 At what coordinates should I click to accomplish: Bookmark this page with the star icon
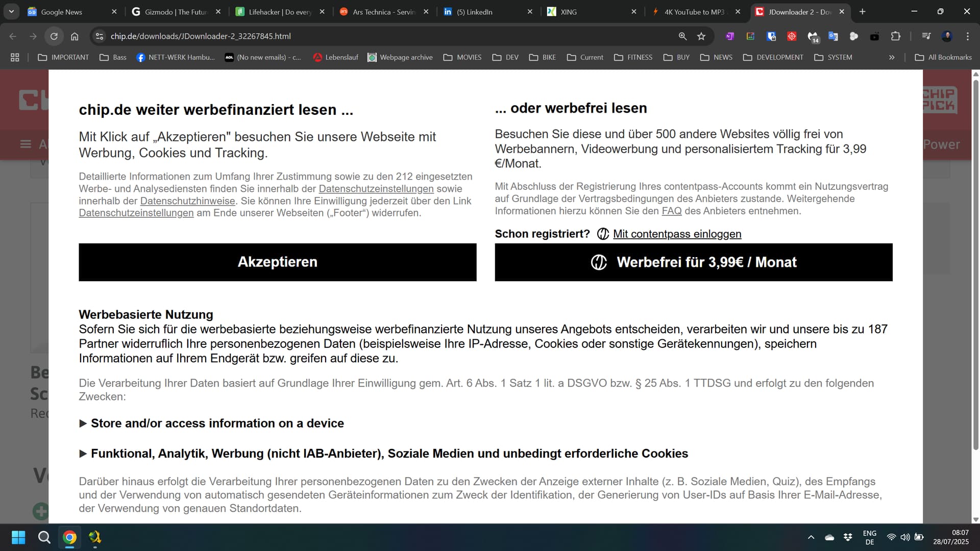(701, 36)
